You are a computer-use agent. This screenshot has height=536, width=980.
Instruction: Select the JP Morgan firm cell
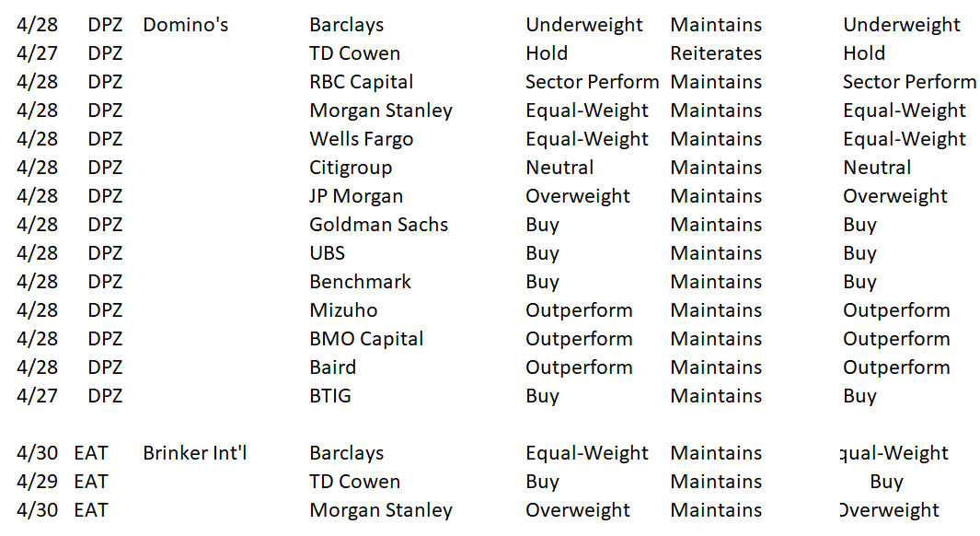coord(356,196)
